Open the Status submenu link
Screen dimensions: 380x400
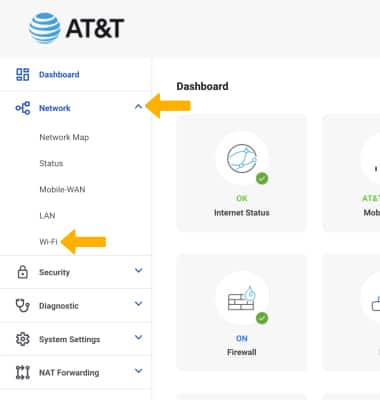pyautogui.click(x=51, y=163)
